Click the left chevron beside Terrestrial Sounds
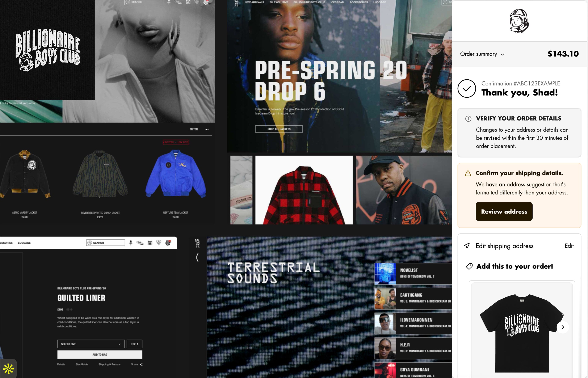The width and height of the screenshot is (588, 378). coord(197,257)
